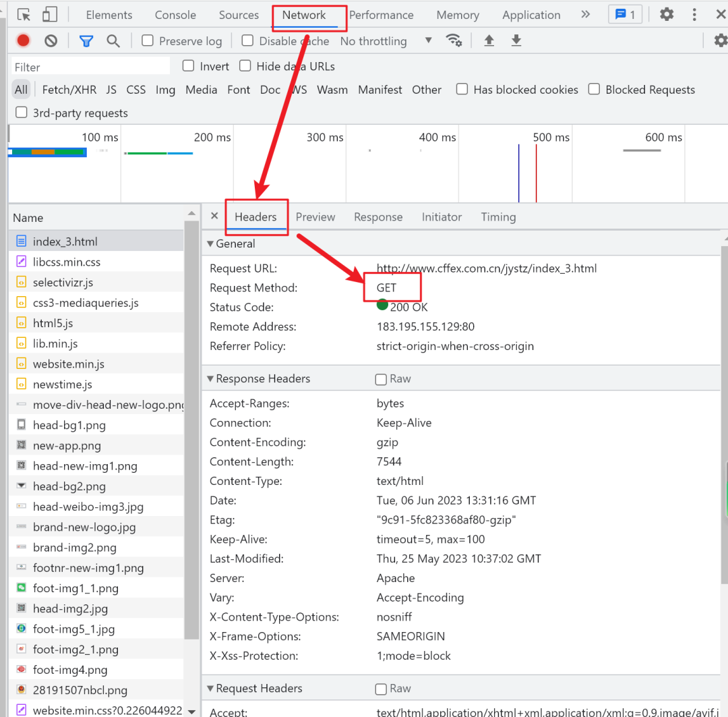Screen dimensions: 728x717
Task: Open the Performance tab
Action: pyautogui.click(x=381, y=15)
